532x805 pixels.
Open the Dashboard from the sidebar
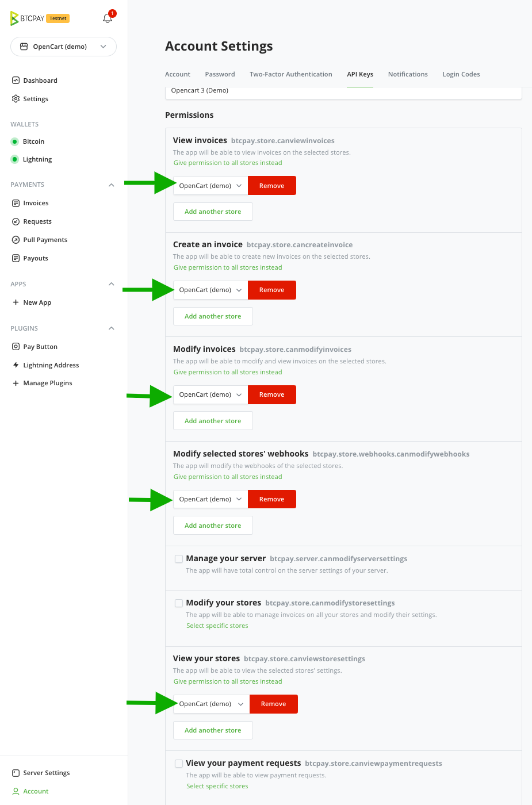click(x=40, y=80)
